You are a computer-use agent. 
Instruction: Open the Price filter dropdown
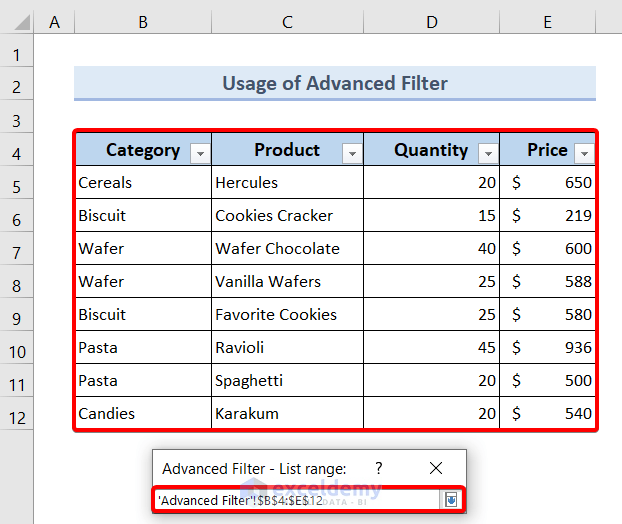pyautogui.click(x=584, y=153)
